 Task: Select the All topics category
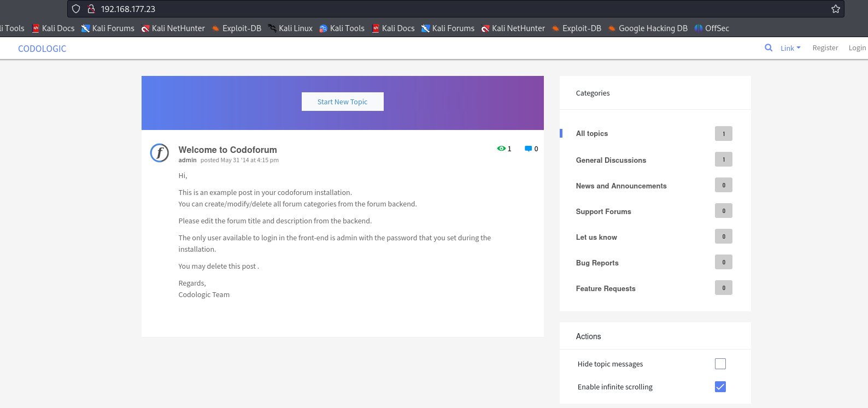591,133
